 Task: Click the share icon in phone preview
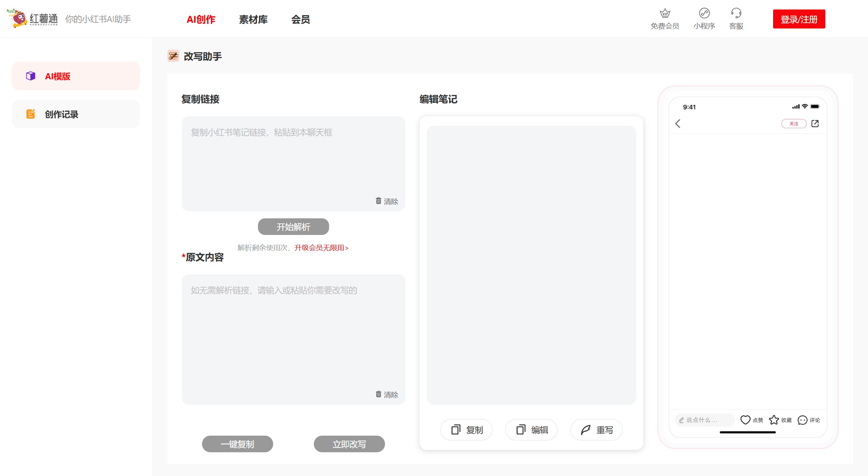815,124
